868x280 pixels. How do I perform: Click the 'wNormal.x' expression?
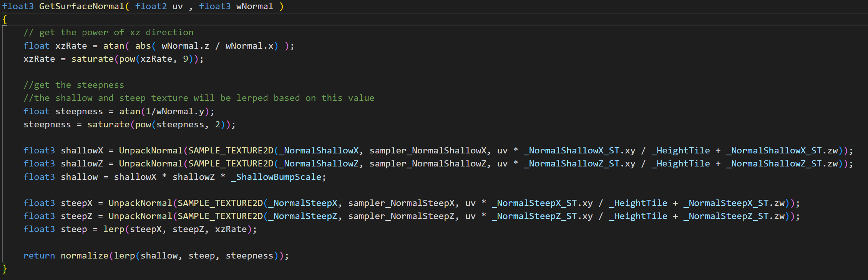[249, 46]
